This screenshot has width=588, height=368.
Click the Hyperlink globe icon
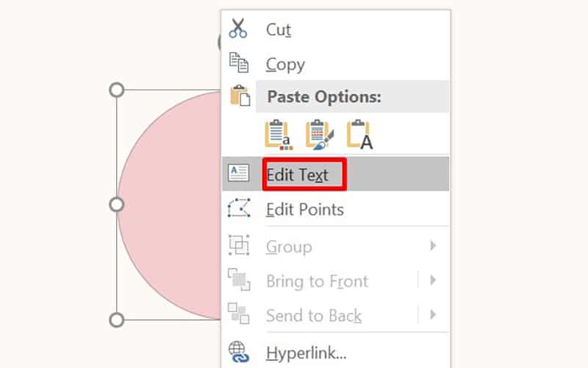click(239, 352)
